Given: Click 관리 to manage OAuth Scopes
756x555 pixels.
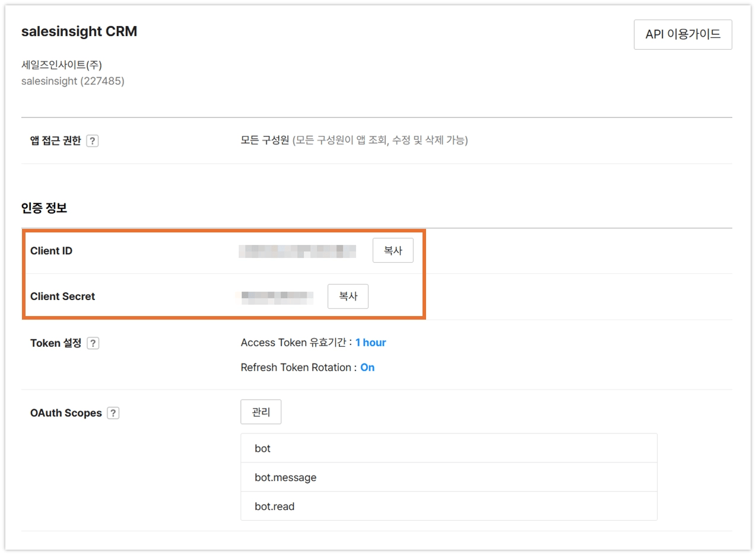Looking at the screenshot, I should pos(261,412).
